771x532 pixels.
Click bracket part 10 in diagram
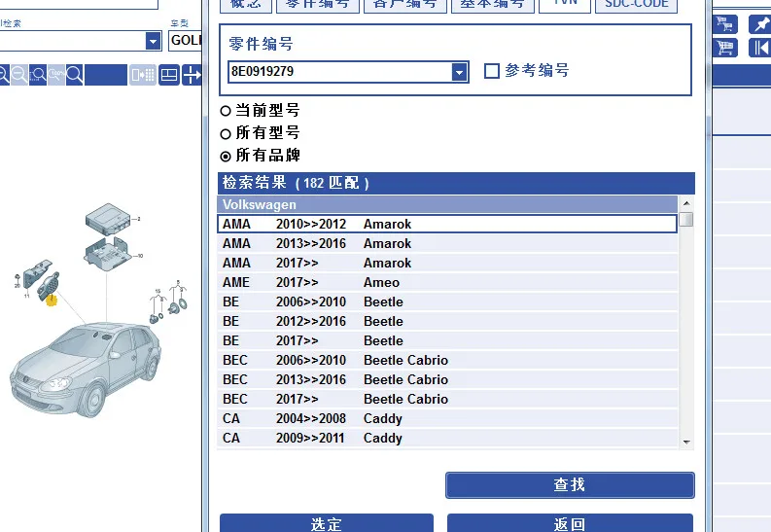pos(108,253)
